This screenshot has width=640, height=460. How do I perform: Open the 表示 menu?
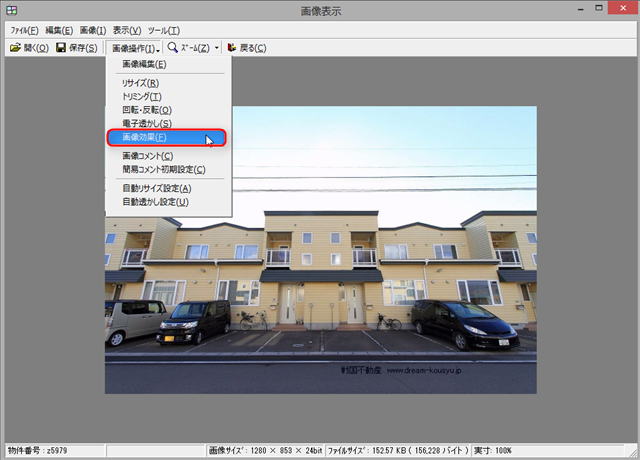[x=127, y=31]
